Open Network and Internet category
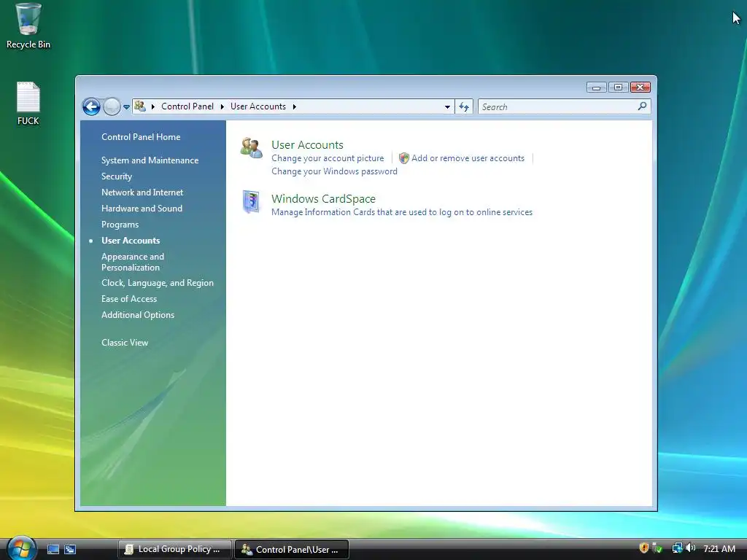 coord(142,192)
